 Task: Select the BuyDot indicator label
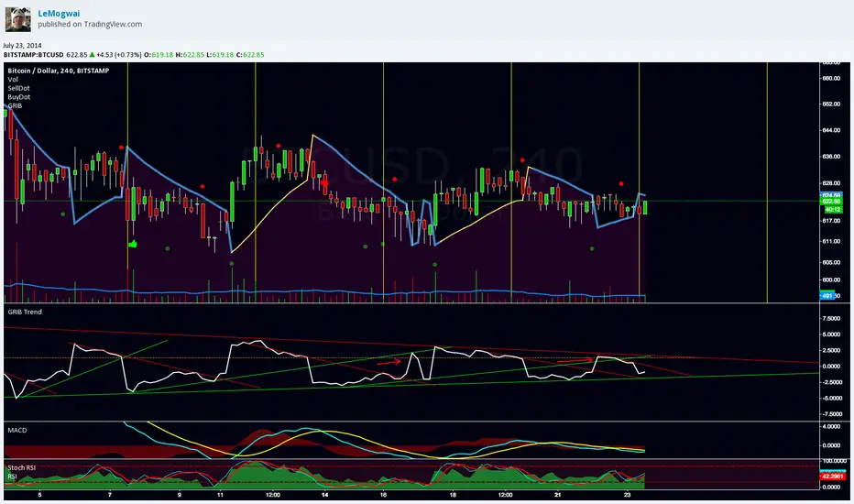click(x=18, y=97)
